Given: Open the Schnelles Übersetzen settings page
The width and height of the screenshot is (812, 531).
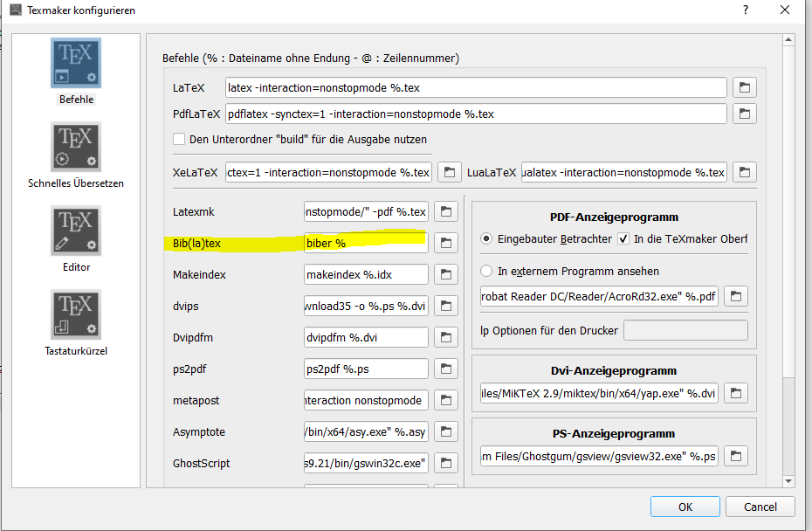Looking at the screenshot, I should [76, 147].
